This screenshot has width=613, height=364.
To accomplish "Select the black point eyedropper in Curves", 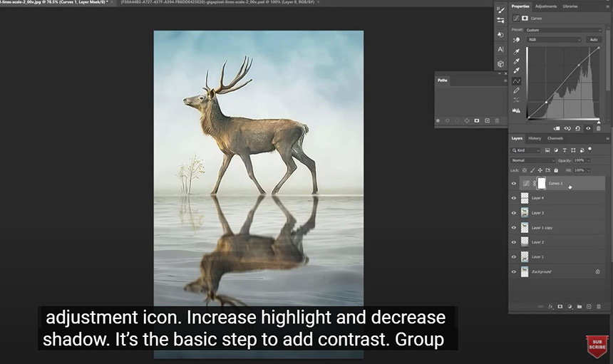I will (x=516, y=52).
